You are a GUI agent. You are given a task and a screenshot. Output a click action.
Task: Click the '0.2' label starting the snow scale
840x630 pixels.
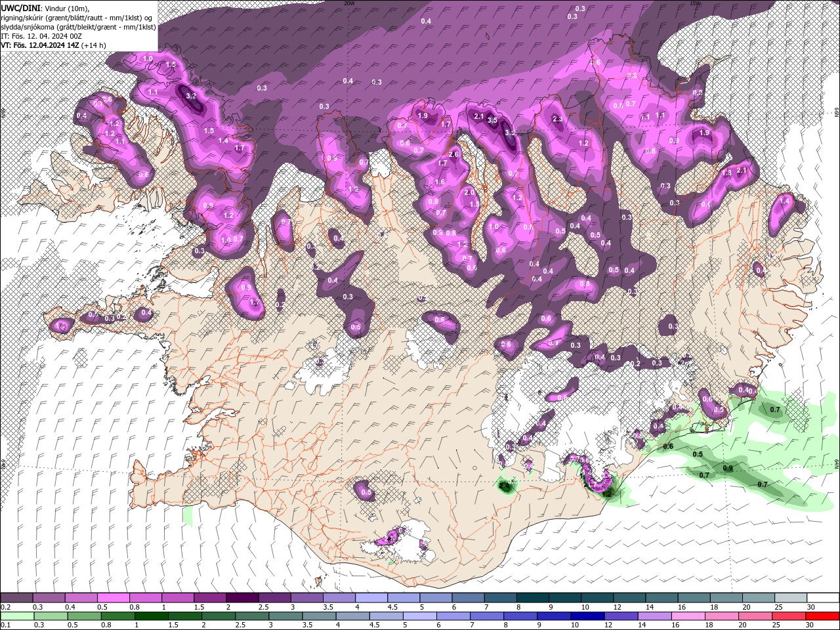pos(5,608)
